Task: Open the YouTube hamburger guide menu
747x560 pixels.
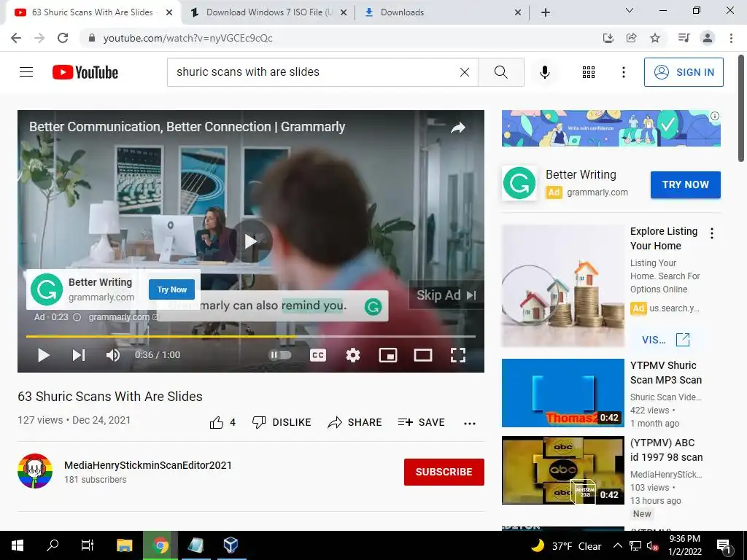Action: pyautogui.click(x=26, y=72)
